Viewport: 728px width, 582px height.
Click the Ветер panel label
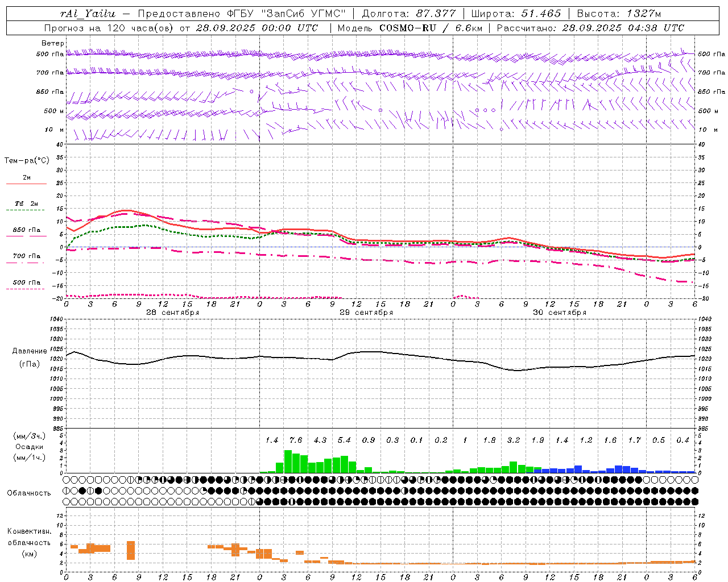[53, 43]
